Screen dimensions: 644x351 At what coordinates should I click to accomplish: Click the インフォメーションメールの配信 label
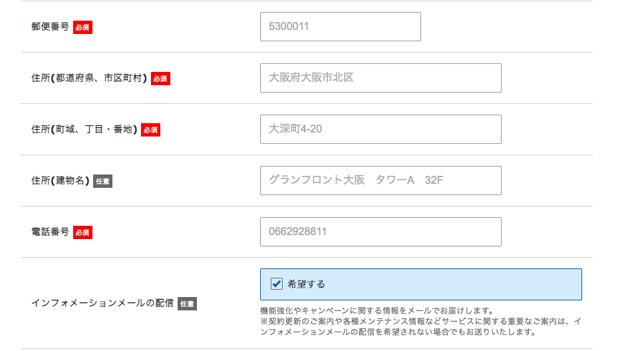coord(102,303)
